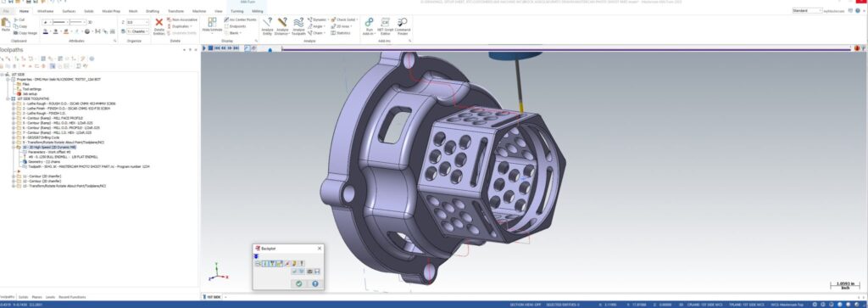Click the backplot progress slider handle
The width and height of the screenshot is (868, 308).
point(270,49)
